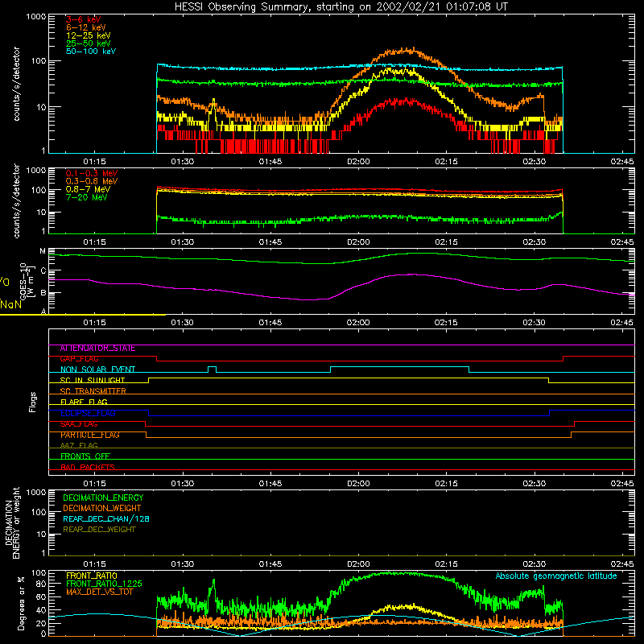
Task: Click the 25-50 keV legend entry
Action: click(89, 43)
